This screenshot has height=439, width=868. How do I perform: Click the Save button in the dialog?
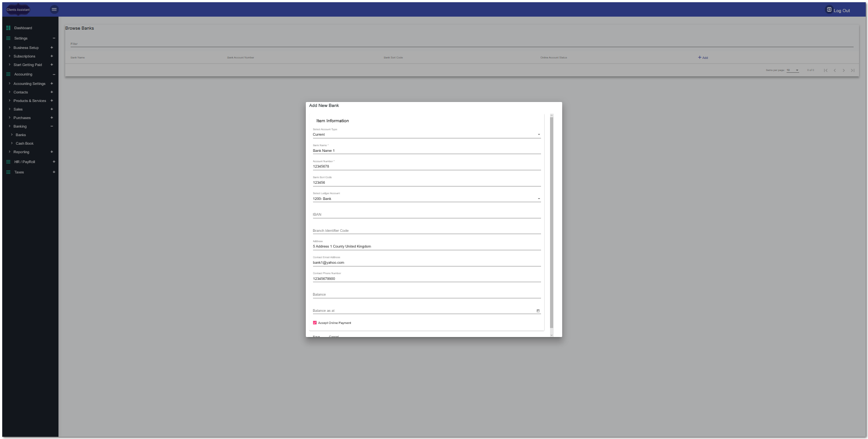(x=316, y=336)
